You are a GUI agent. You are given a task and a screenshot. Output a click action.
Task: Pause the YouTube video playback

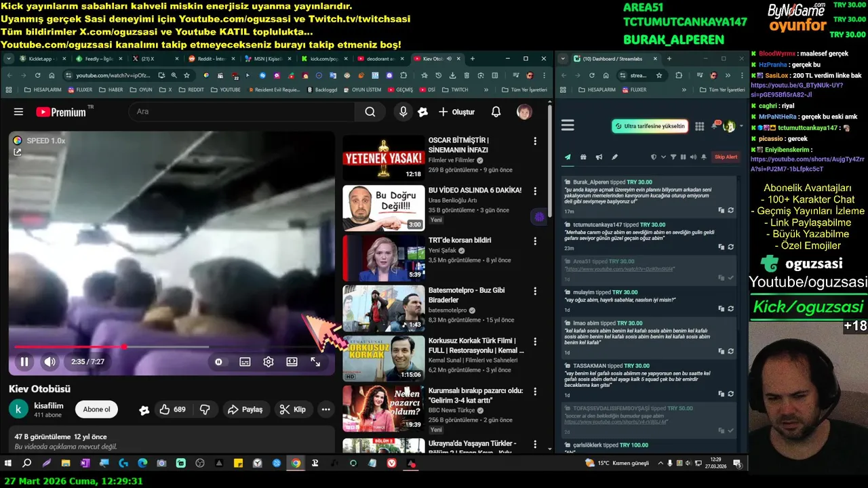pos(24,362)
